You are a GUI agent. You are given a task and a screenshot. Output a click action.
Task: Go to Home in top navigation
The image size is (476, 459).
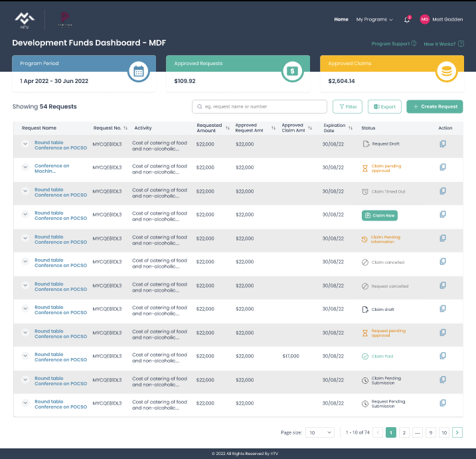(341, 19)
